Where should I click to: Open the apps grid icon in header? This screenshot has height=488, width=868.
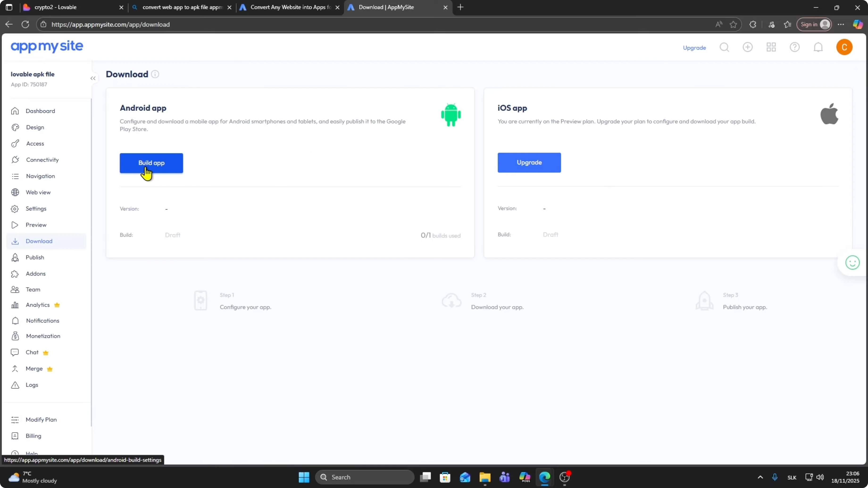pyautogui.click(x=771, y=47)
